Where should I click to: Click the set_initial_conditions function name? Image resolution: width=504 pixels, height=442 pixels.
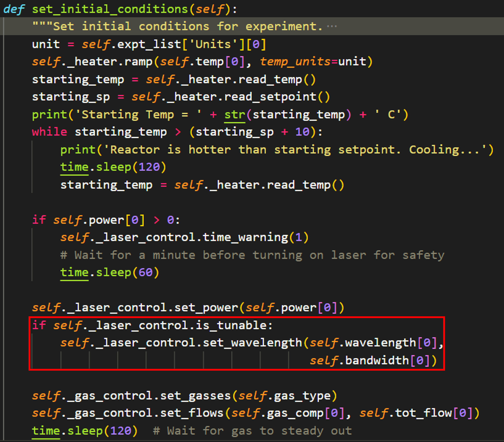click(x=110, y=9)
